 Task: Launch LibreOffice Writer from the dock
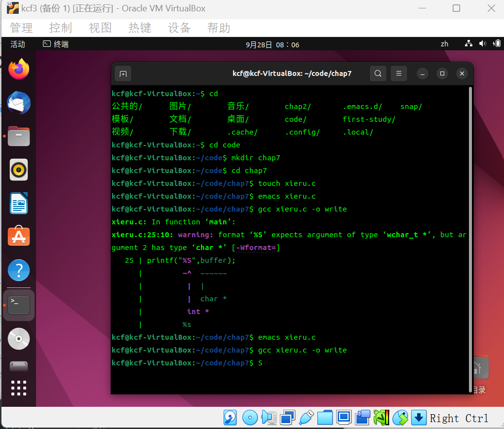(19, 203)
